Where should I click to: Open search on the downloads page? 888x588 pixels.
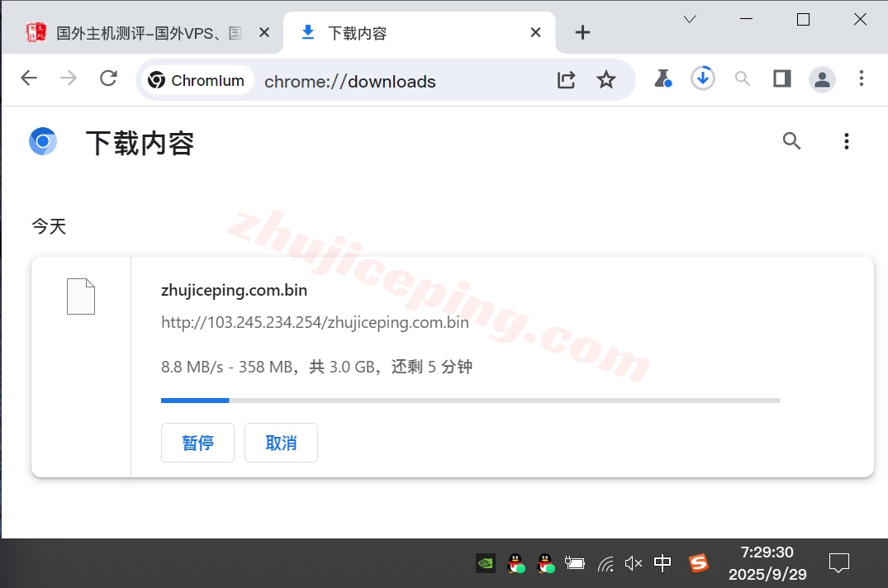tap(791, 141)
